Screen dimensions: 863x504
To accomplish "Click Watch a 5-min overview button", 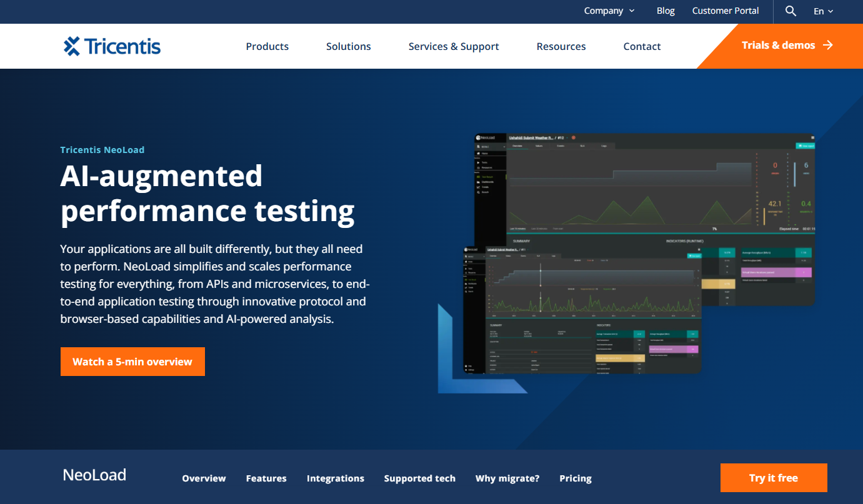I will click(x=132, y=362).
